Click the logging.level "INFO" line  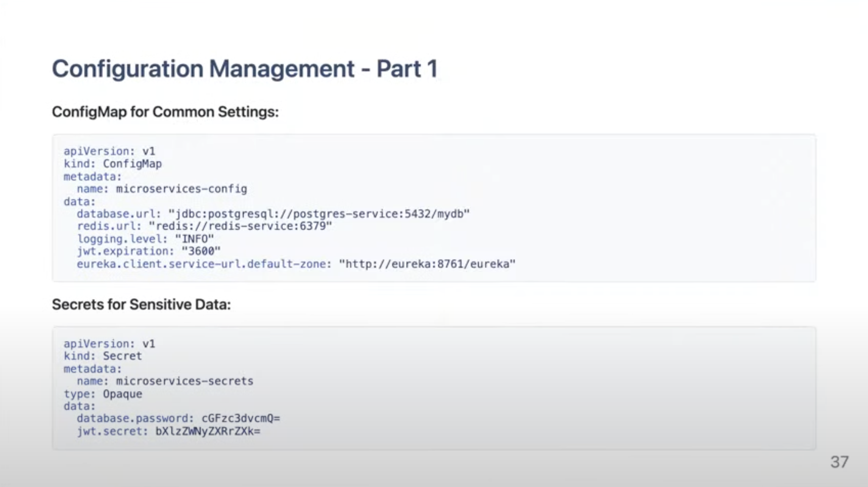[145, 239]
